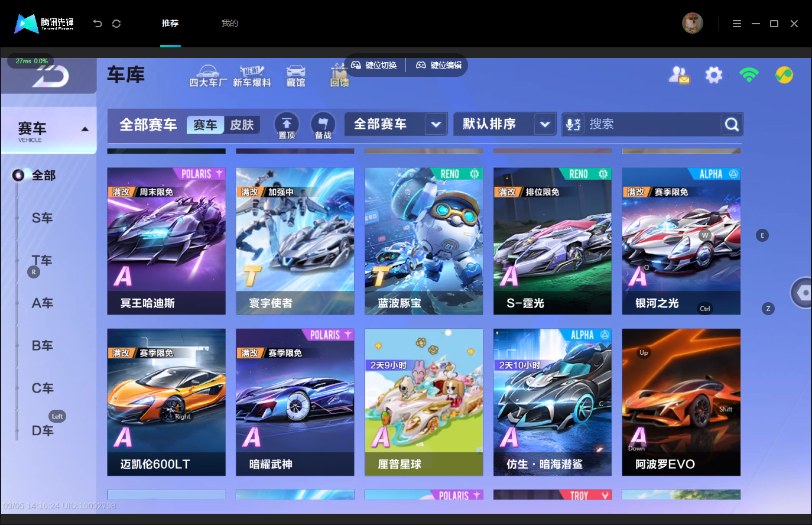Select the 银河之光 car card

point(681,241)
